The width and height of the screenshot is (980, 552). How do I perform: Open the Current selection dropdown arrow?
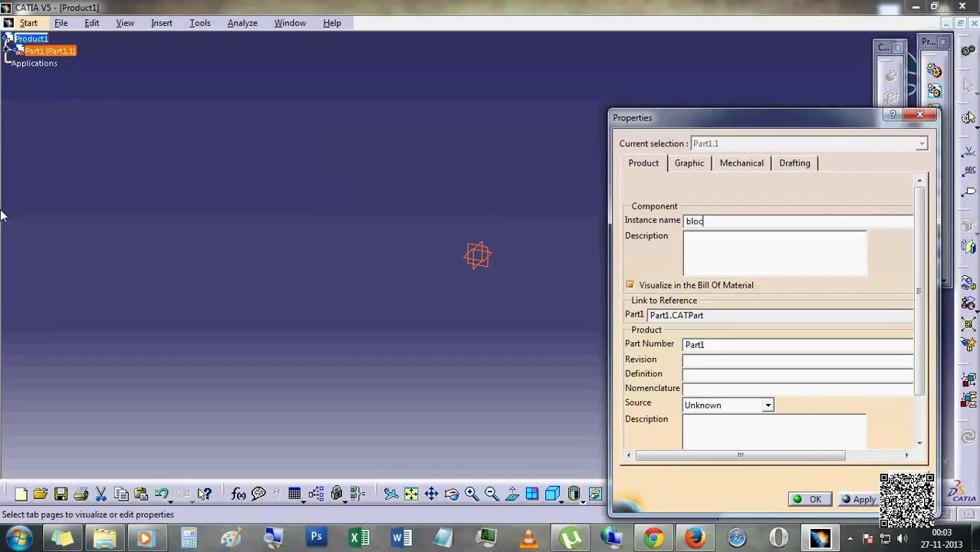[921, 144]
